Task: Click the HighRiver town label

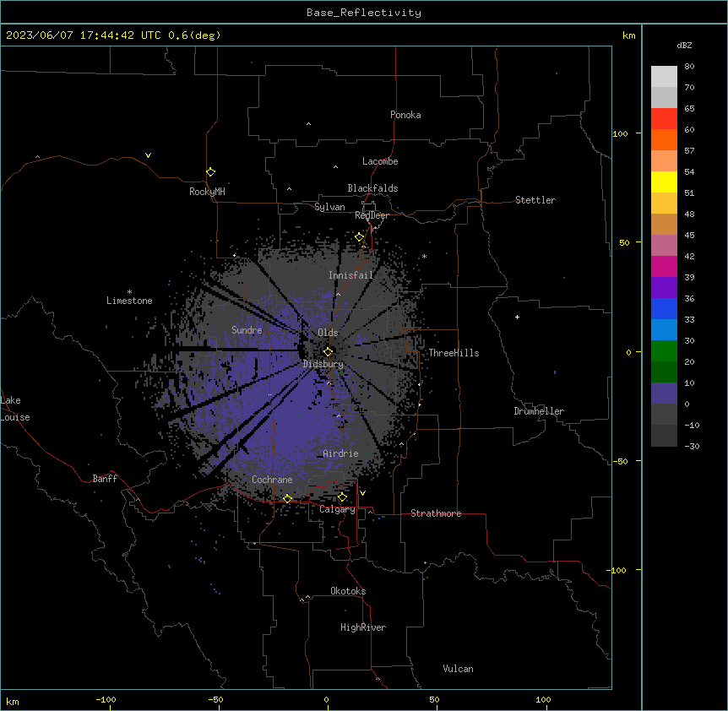Action: (363, 627)
